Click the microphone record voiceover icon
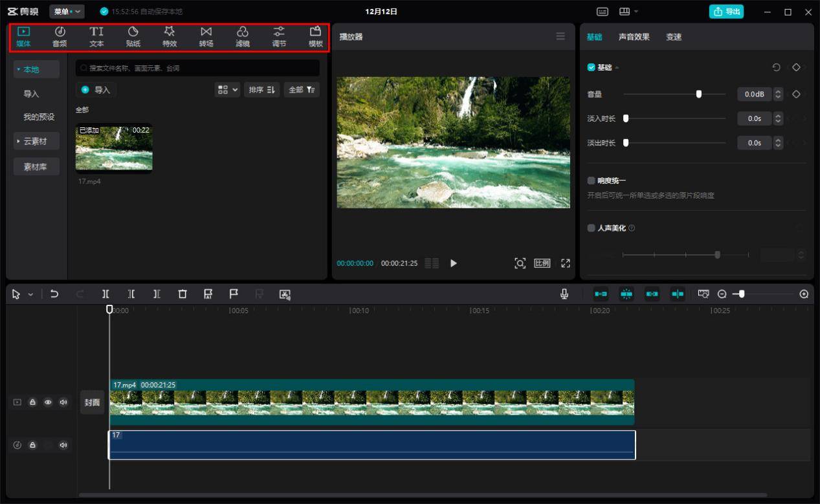 [x=564, y=294]
